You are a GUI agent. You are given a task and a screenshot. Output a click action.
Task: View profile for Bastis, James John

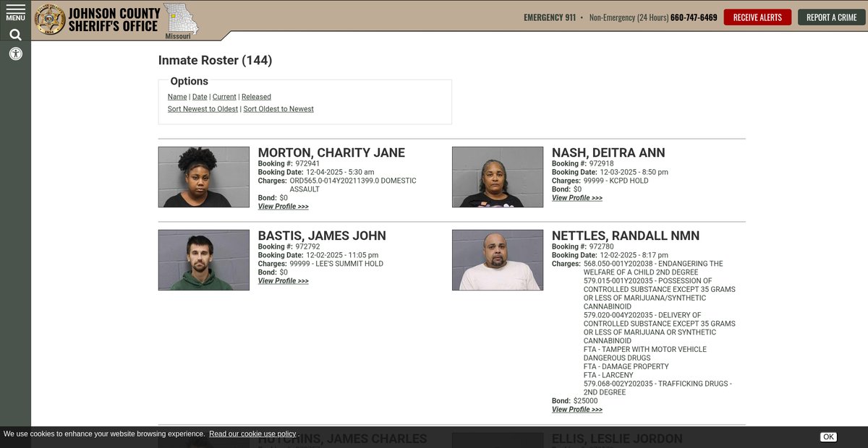[x=284, y=281]
